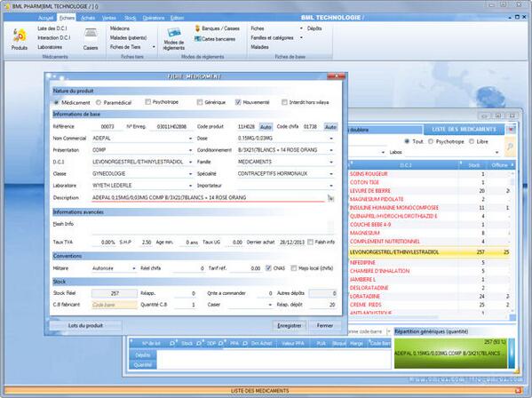Open the Famille dropdown
Viewport: 532px width, 398px height.
331,162
